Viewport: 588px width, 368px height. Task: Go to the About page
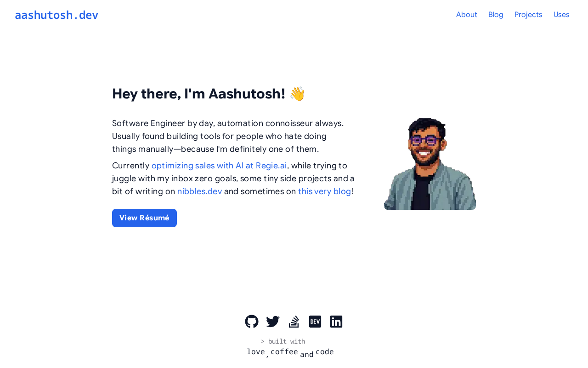[467, 15]
